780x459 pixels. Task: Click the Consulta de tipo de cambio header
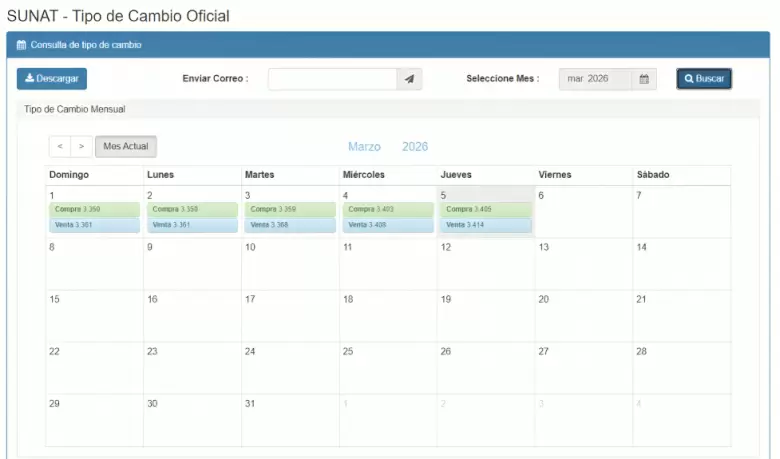pos(86,45)
